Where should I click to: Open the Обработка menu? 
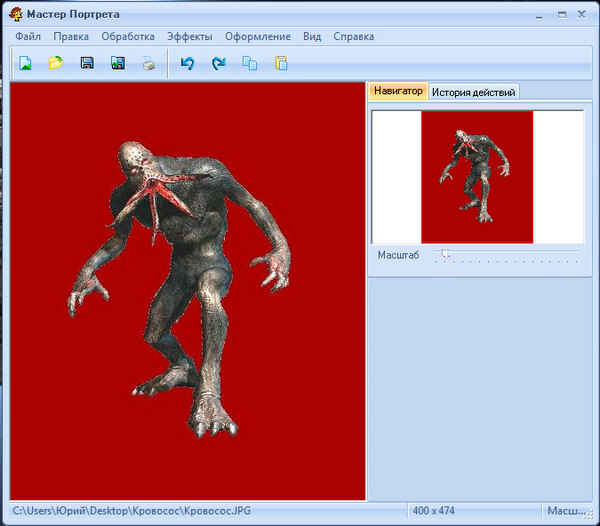(x=128, y=36)
